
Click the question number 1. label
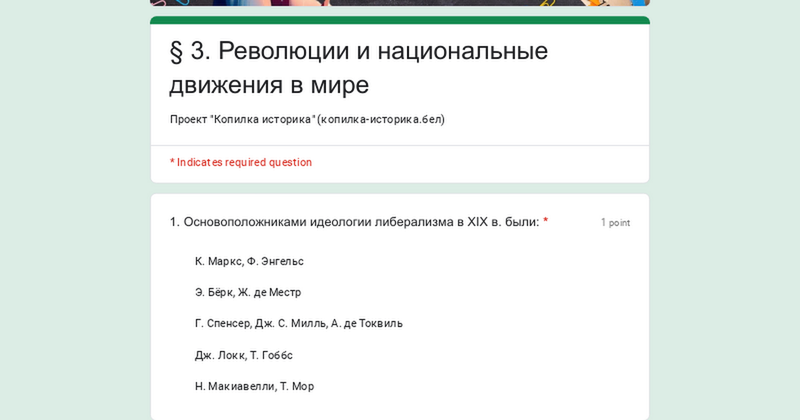(174, 222)
